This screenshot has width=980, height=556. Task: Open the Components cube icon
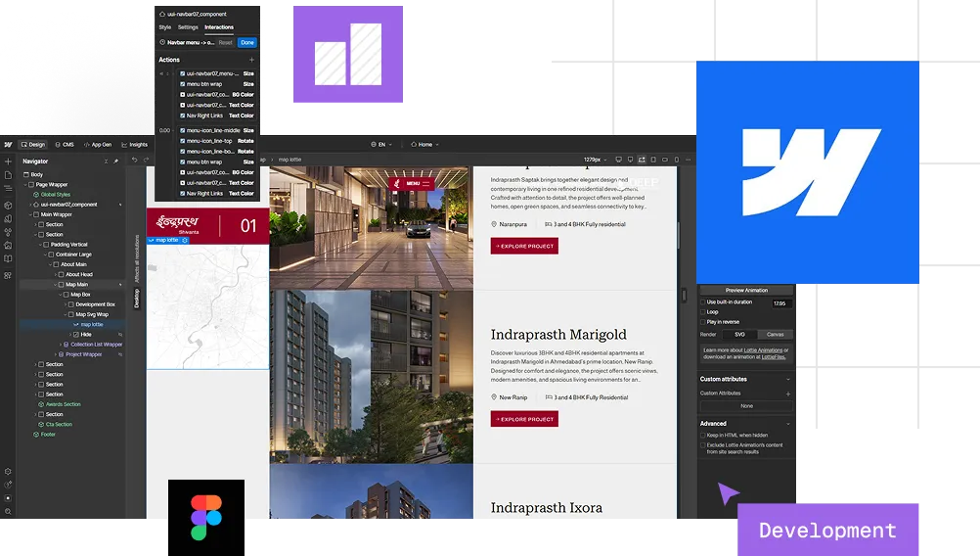coord(8,206)
